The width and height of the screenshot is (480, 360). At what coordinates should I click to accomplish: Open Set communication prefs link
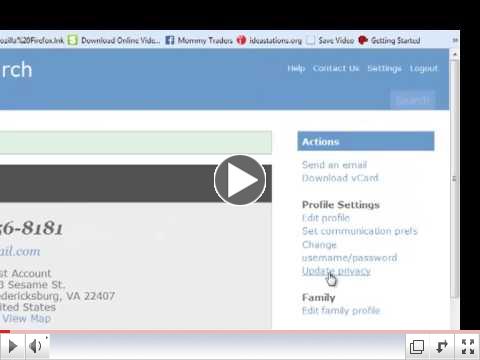[x=359, y=231]
